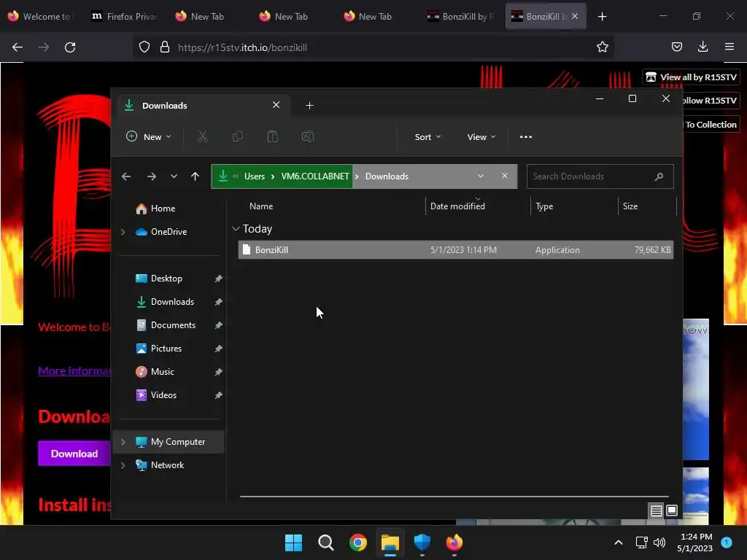Close the Downloads Explorer tab

click(276, 105)
